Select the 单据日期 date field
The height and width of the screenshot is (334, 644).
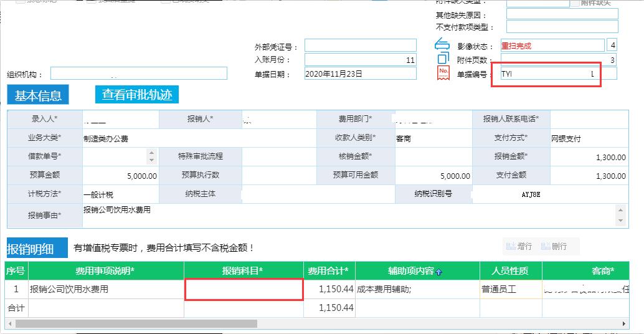pyautogui.click(x=360, y=74)
